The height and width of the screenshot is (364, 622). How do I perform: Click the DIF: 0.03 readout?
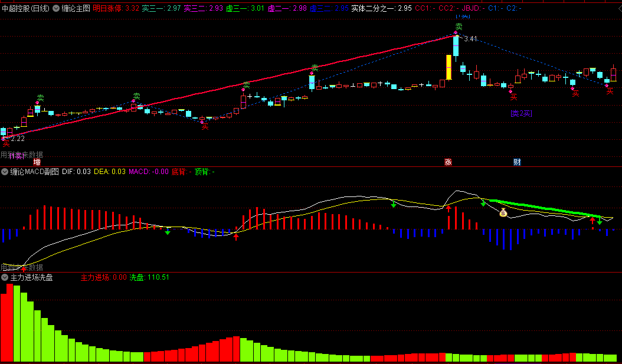pyautogui.click(x=76, y=172)
